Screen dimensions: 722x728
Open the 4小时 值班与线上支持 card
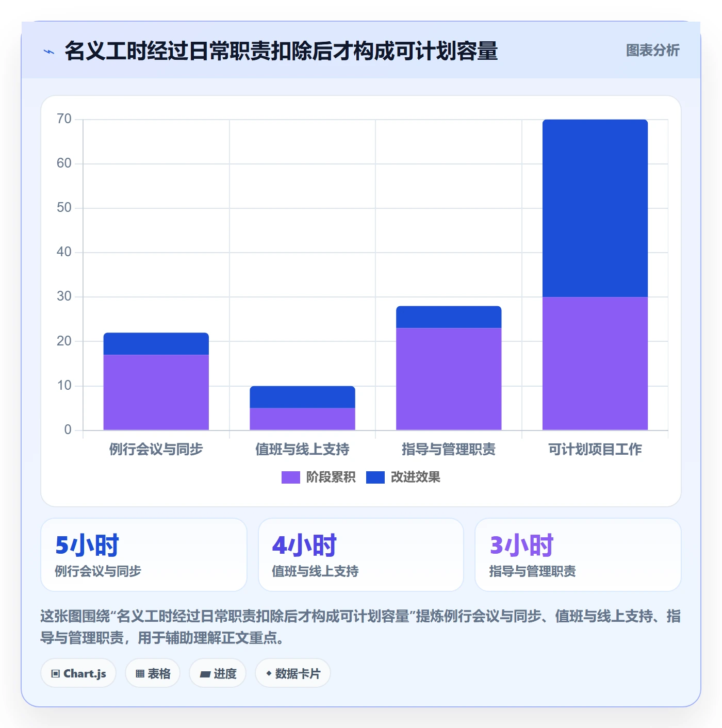point(361,555)
